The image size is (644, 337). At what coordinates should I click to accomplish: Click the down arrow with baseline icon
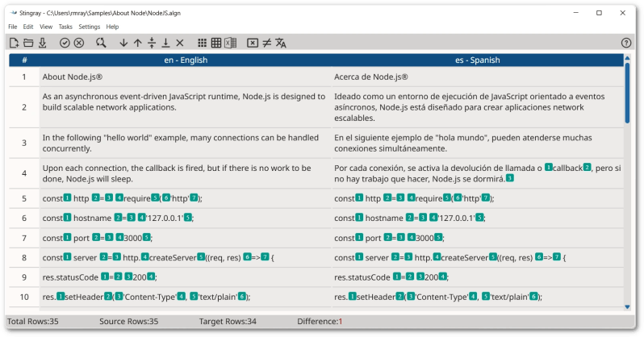(x=165, y=43)
